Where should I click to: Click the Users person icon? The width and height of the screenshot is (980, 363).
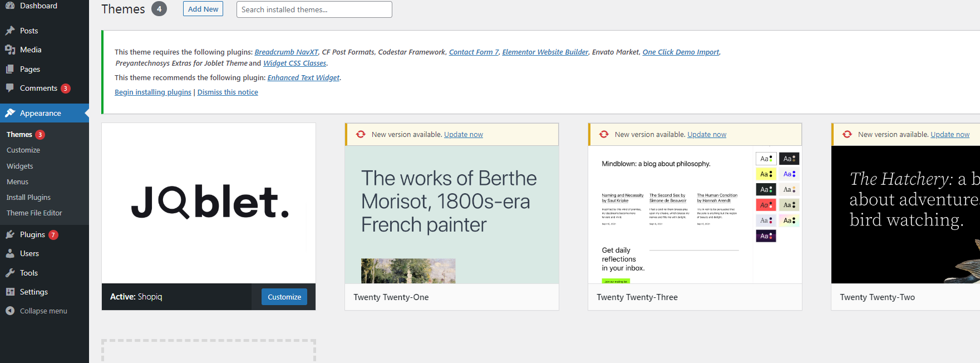point(10,253)
